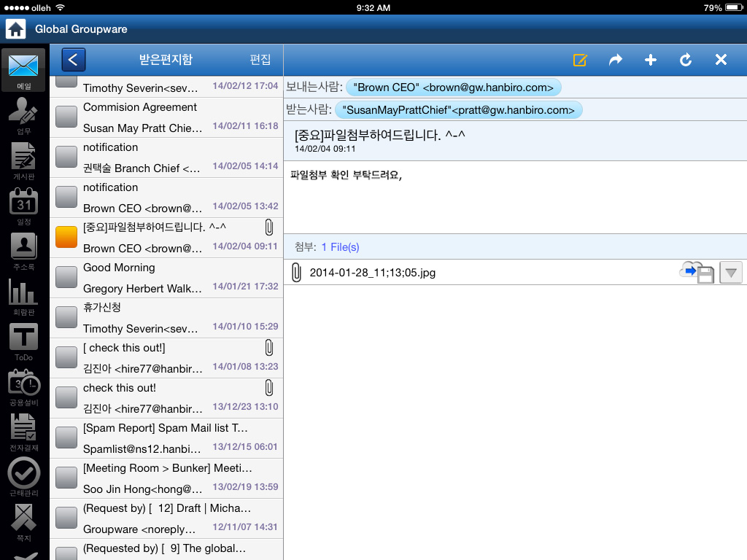Expand the attachment options dropdown arrow
The image size is (747, 560).
pos(731,273)
